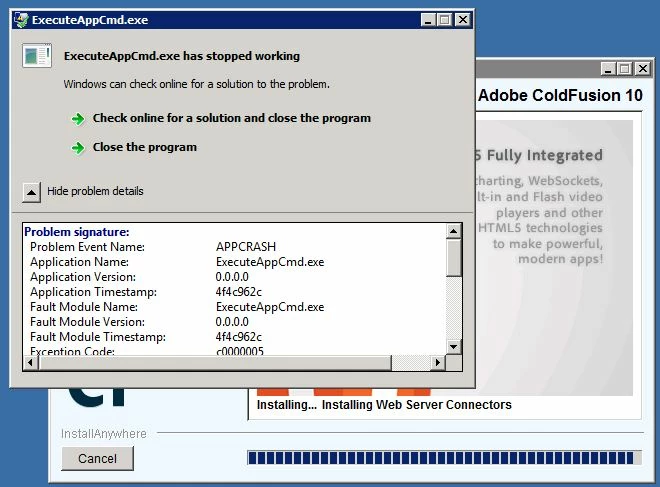The width and height of the screenshot is (660, 487).
Task: Select Application Name value ExecuteAppCmd.exe
Action: 270,262
